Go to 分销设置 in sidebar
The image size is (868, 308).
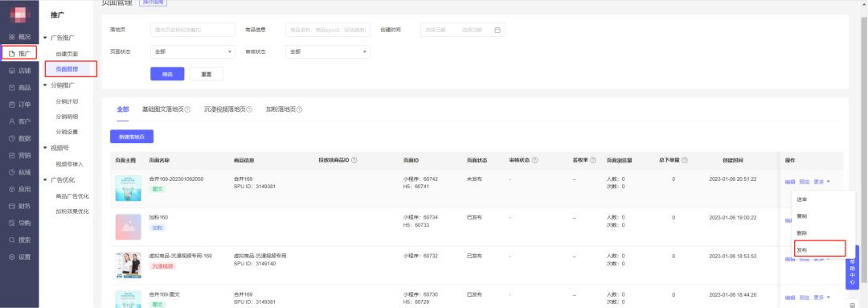(x=67, y=132)
